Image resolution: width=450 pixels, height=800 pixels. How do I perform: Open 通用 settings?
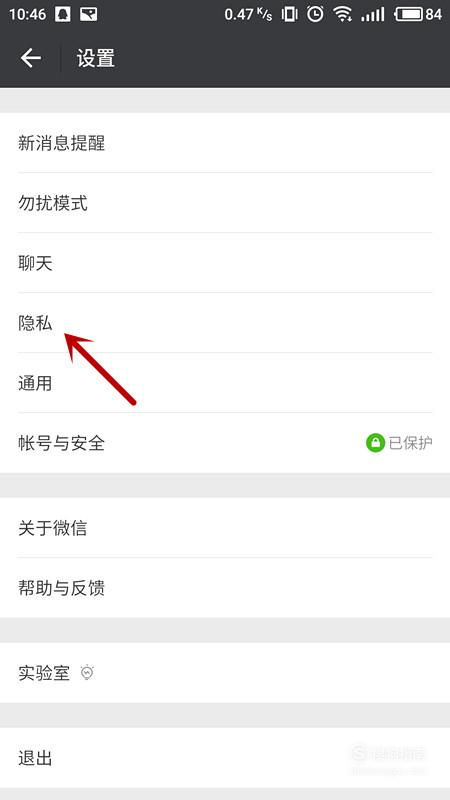pyautogui.click(x=225, y=383)
